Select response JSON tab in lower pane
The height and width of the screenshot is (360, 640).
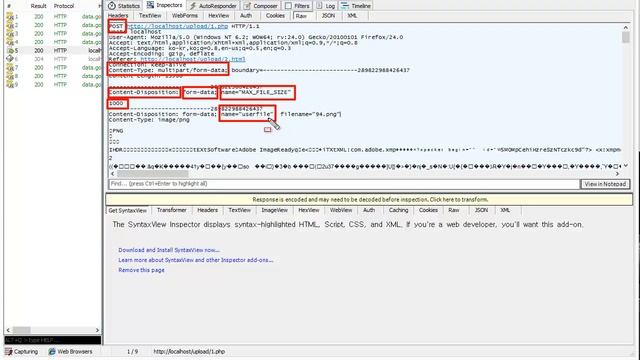click(x=481, y=210)
